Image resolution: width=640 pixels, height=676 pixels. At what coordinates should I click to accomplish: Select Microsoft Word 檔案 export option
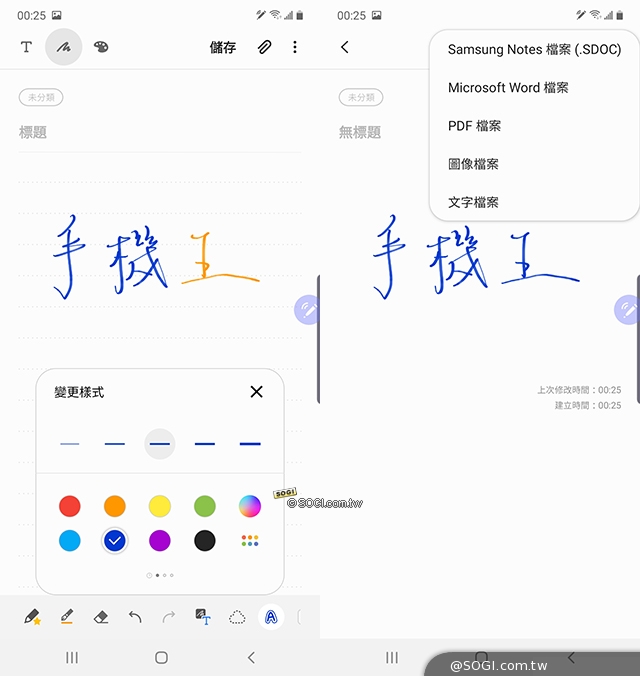coord(508,88)
